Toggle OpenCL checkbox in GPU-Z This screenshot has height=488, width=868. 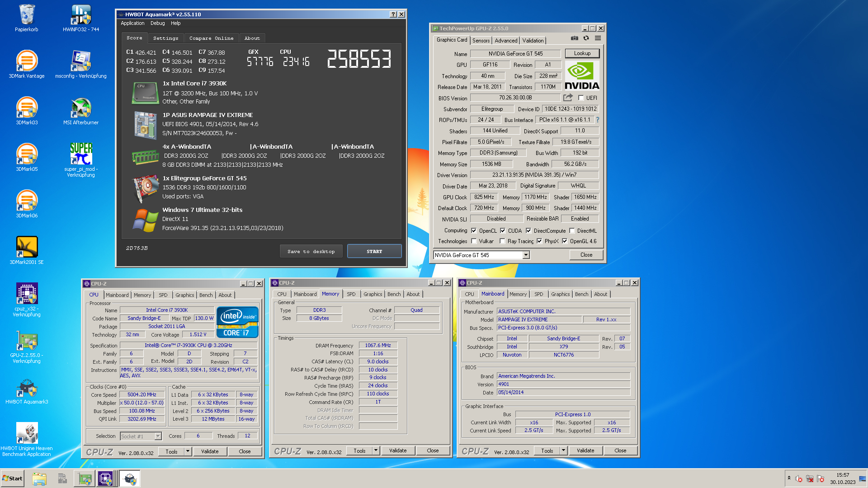(474, 230)
